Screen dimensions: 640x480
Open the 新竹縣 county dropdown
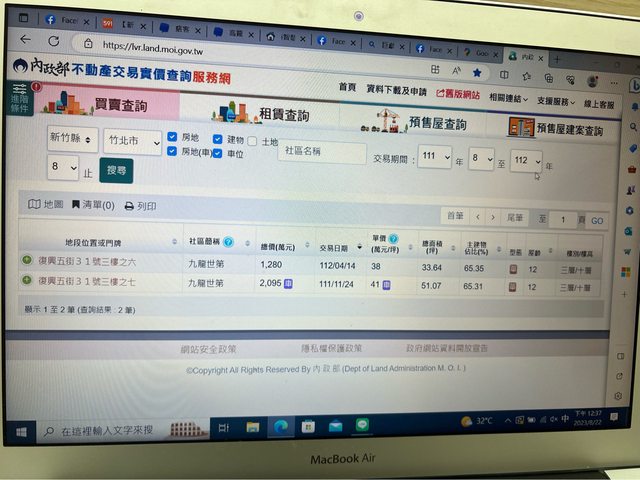[72, 139]
